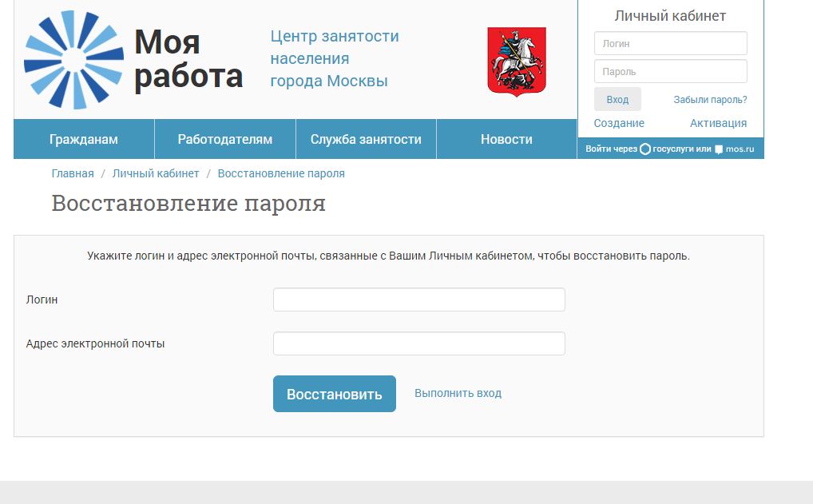Open the Гражданам menu

84,139
